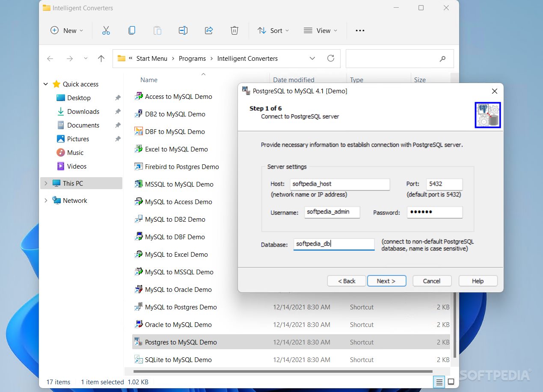Open the See more ellipsis menu
This screenshot has height=392, width=543.
tap(360, 30)
